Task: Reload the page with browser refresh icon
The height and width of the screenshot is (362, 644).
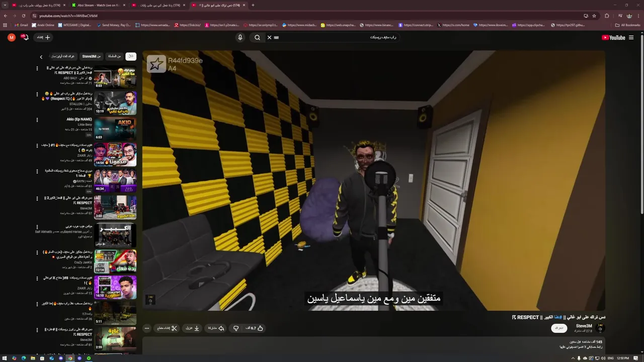Action: (23, 16)
